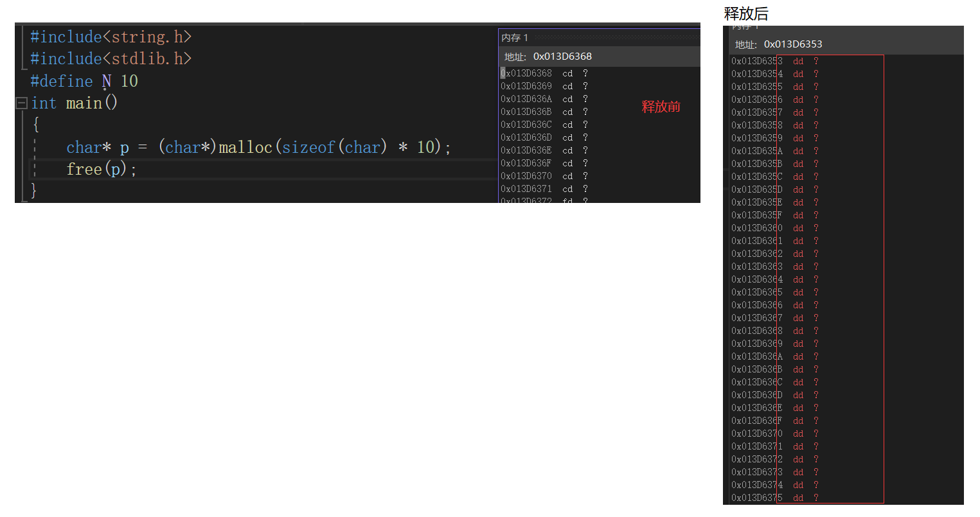Viewport: 980px width, 517px height.
Task: Select memory row 0x013D6375
Action: pos(775,498)
